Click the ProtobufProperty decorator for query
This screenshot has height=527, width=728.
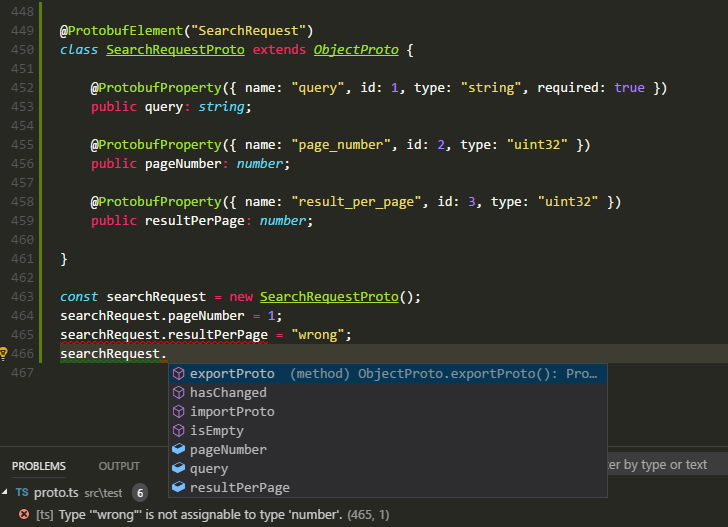pos(156,88)
